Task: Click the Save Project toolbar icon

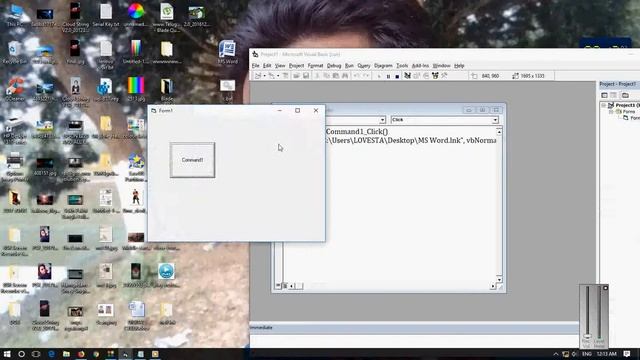Action: pos(306,76)
